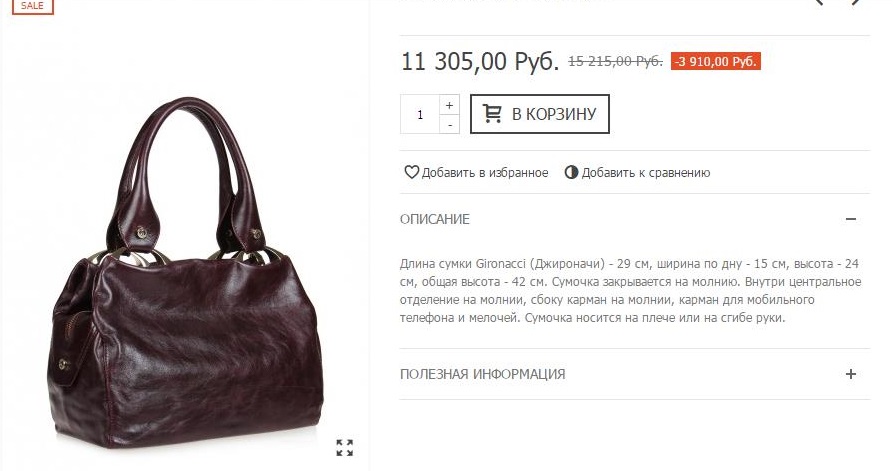This screenshot has width=892, height=471.
Task: Expand Полезная информация via plus icon
Action: [x=850, y=374]
